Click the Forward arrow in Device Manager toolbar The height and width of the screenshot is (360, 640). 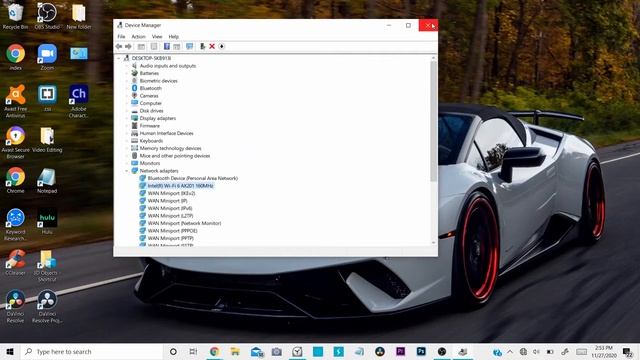(128, 47)
